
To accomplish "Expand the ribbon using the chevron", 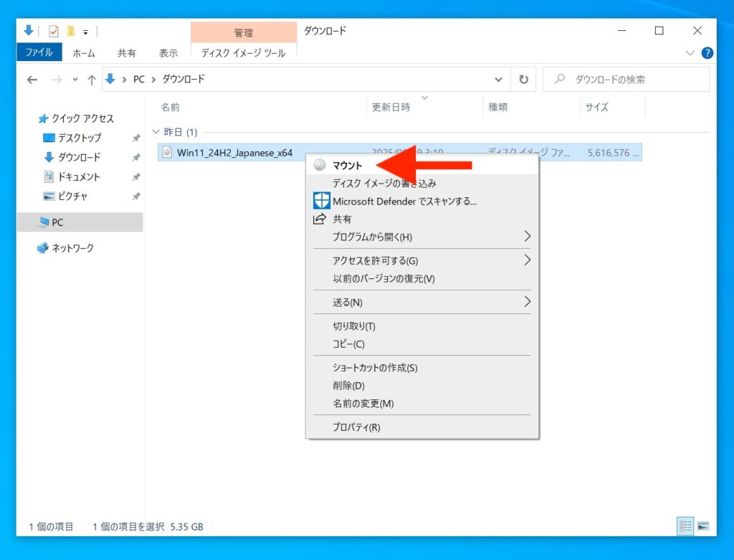I will (690, 53).
